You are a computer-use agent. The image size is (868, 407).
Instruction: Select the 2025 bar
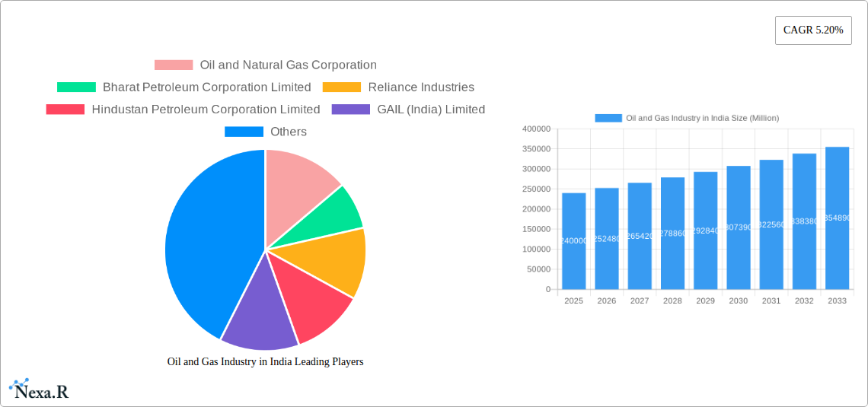[573, 241]
